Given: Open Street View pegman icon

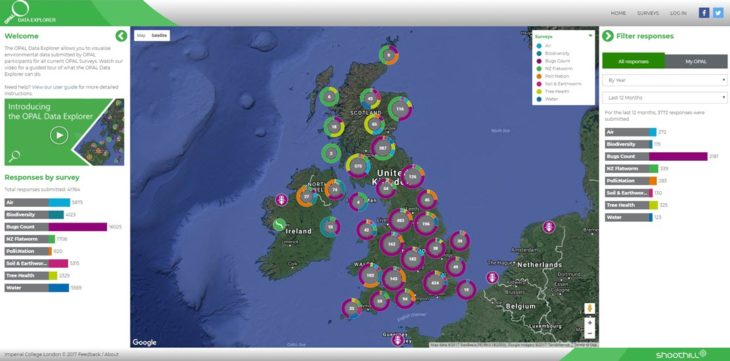Looking at the screenshot, I should pyautogui.click(x=589, y=308).
